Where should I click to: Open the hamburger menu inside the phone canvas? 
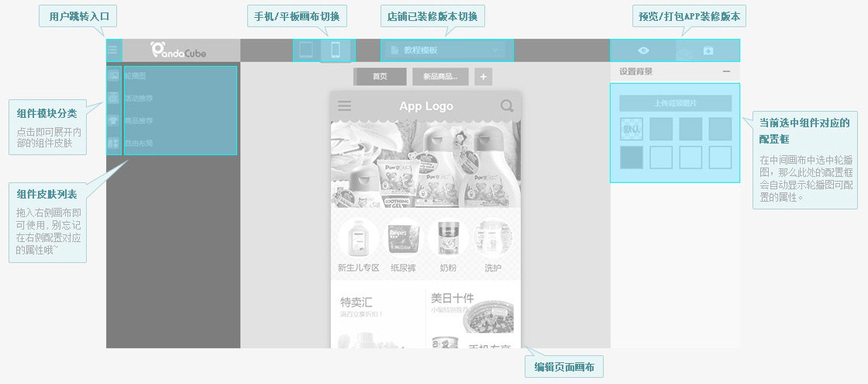click(x=344, y=106)
